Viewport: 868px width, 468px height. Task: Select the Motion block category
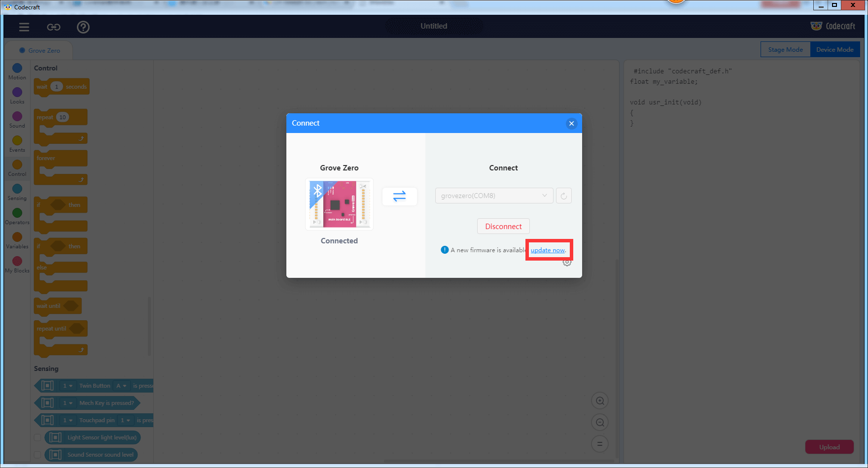[x=17, y=71]
